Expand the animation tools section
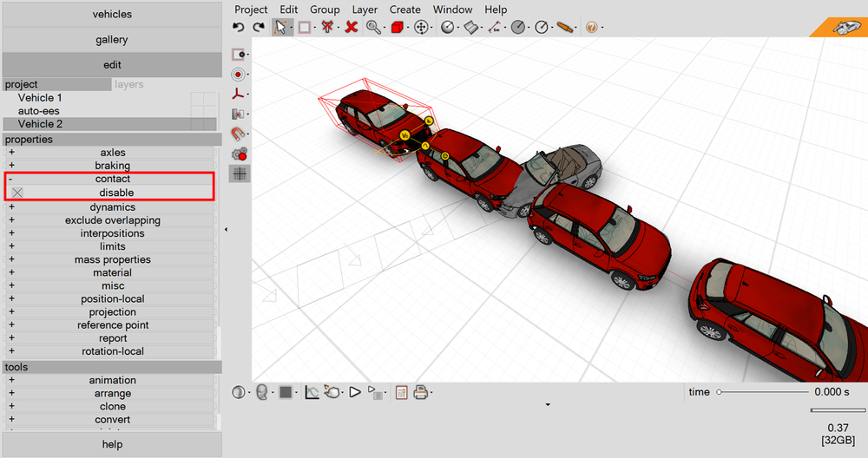Viewport: 868px width, 458px height. tap(11, 380)
